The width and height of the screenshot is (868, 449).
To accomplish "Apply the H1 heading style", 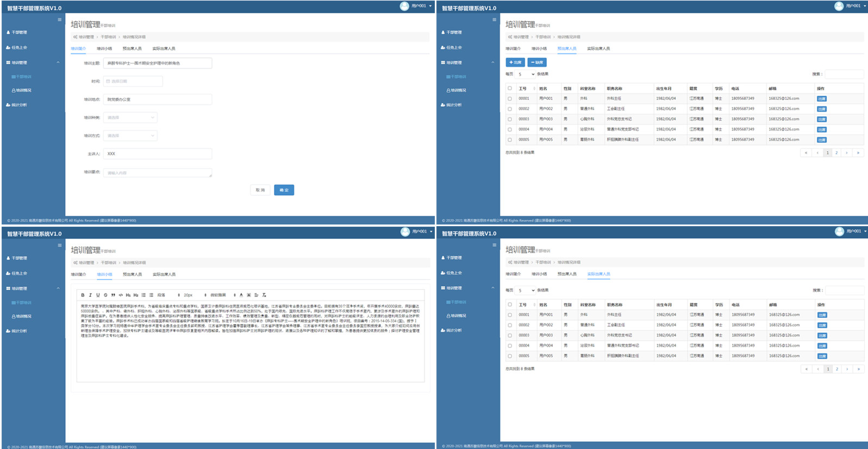I will [128, 295].
